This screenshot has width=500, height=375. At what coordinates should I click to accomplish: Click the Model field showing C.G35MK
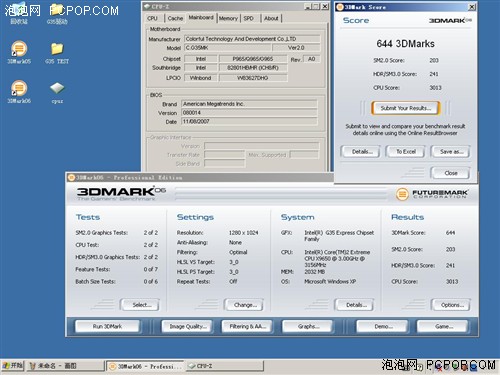228,48
